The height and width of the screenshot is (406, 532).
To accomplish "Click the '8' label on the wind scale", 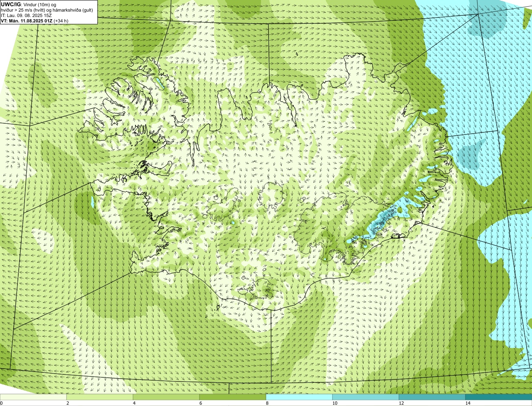I will [x=267, y=403].
